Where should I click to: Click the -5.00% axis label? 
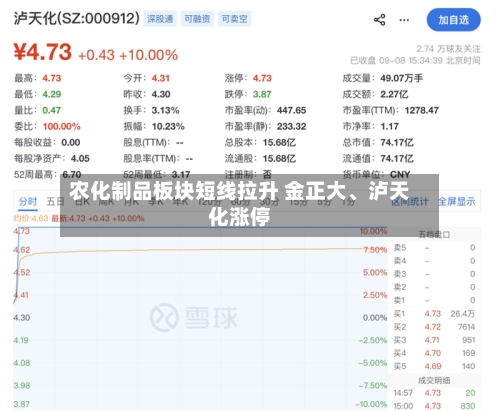click(x=373, y=363)
